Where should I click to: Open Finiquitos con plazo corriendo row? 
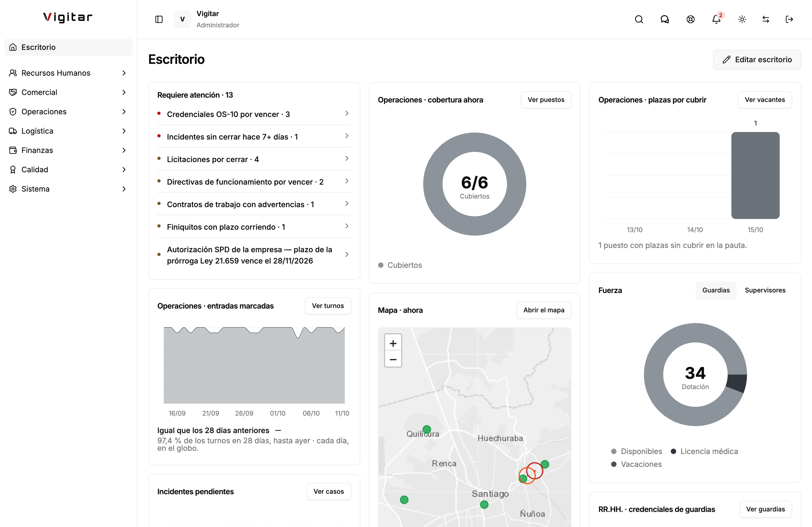click(x=254, y=226)
